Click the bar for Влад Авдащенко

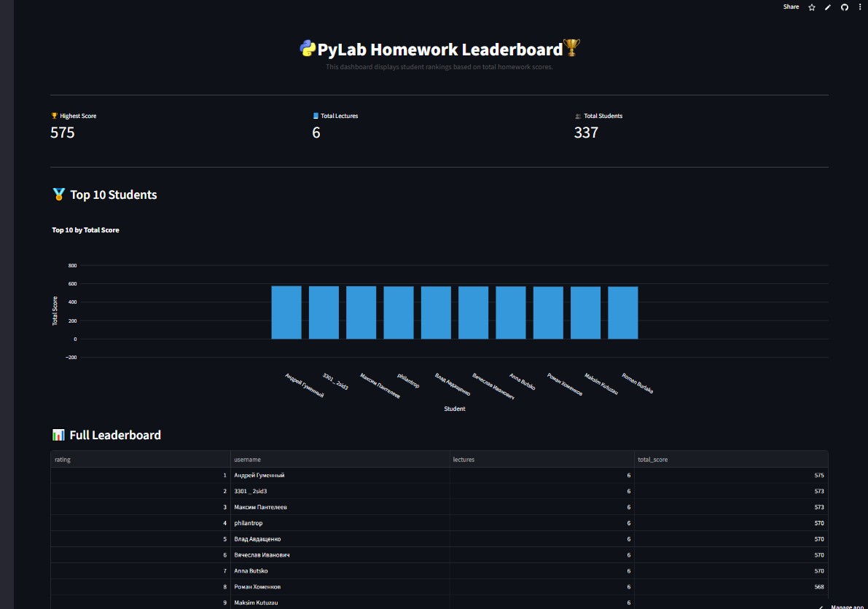(x=437, y=313)
